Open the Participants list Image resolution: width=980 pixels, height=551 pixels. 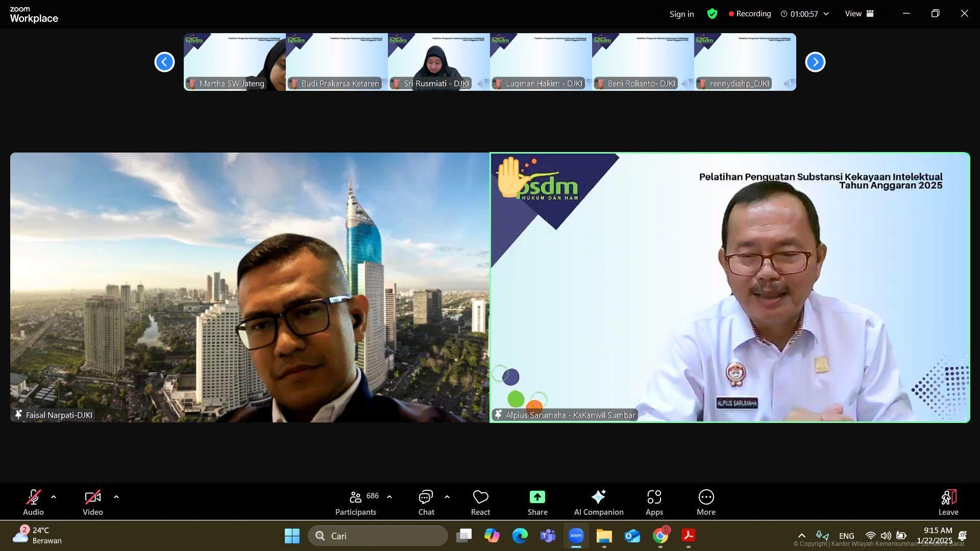click(356, 503)
